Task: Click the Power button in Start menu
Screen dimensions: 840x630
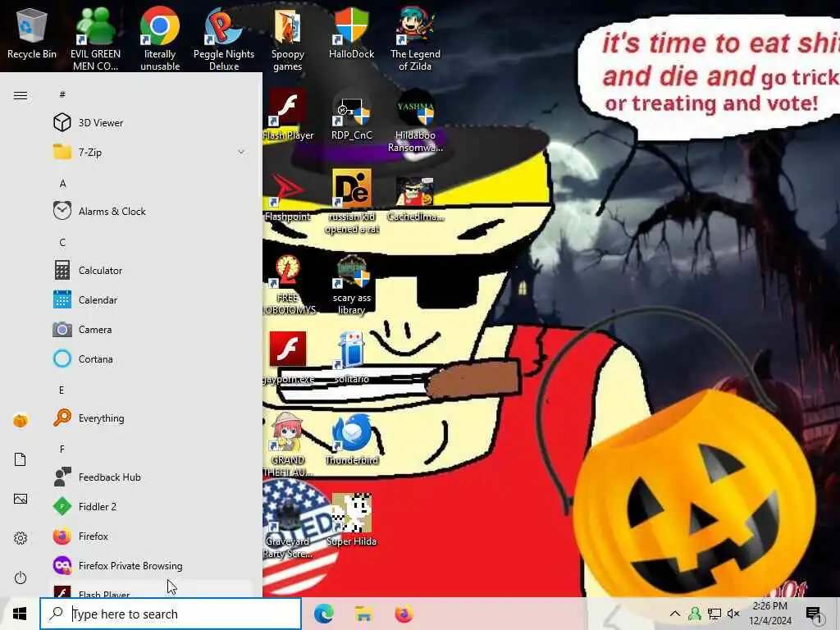Action: 21,577
